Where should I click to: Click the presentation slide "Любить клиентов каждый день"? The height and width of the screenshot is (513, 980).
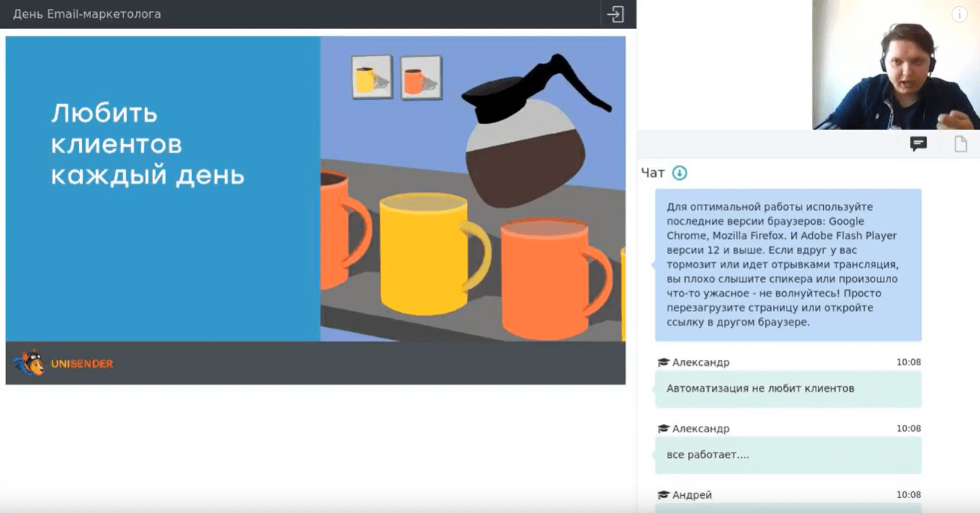pyautogui.click(x=315, y=211)
